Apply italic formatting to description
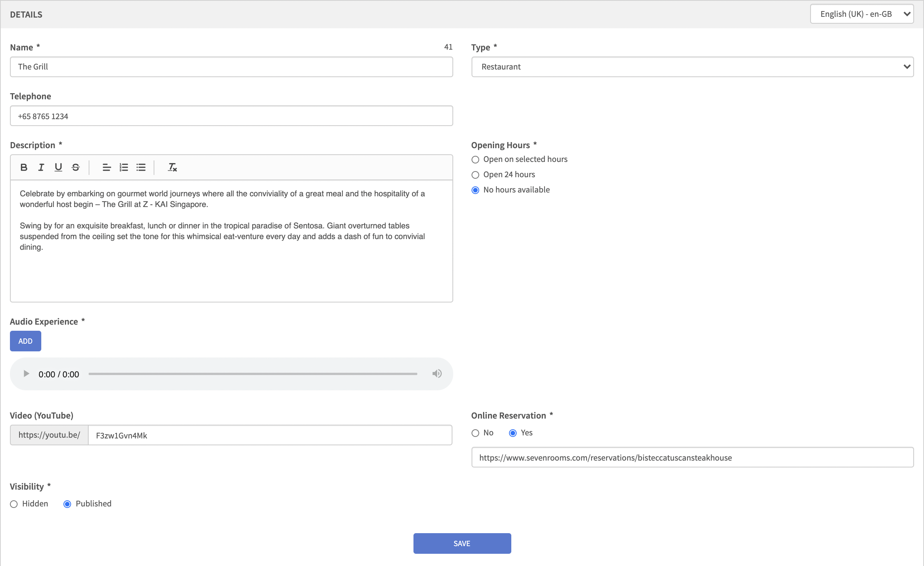 click(x=41, y=167)
